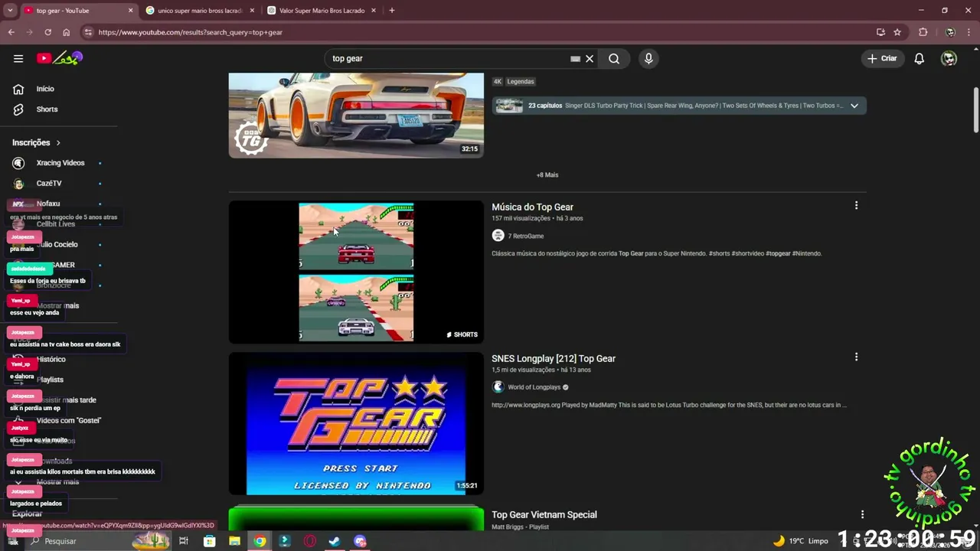The height and width of the screenshot is (551, 980).
Task: Open File Explorer on taskbar
Action: point(235,541)
